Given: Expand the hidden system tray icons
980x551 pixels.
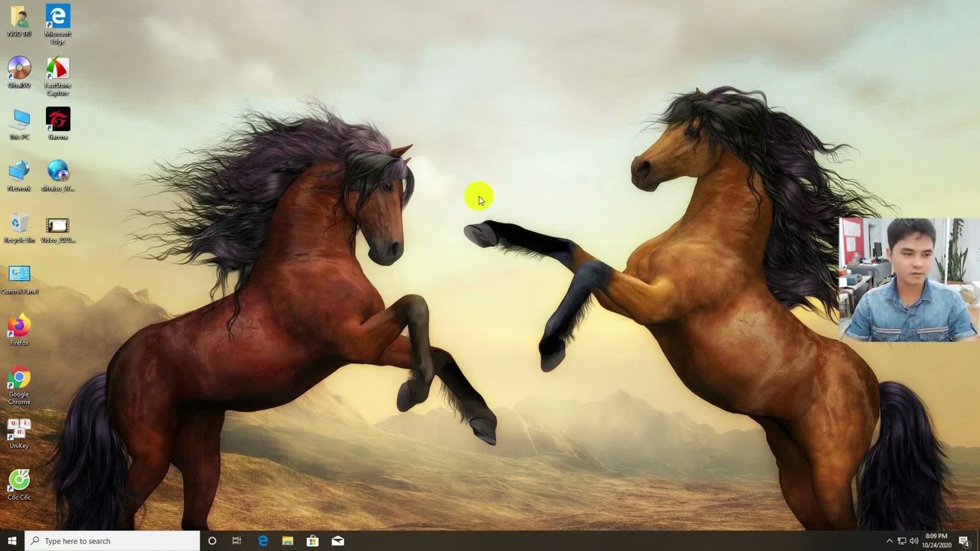Looking at the screenshot, I should point(889,541).
